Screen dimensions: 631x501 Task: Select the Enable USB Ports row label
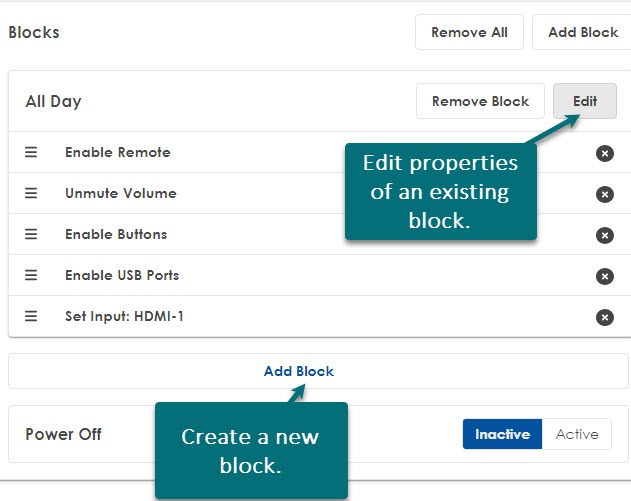[122, 275]
